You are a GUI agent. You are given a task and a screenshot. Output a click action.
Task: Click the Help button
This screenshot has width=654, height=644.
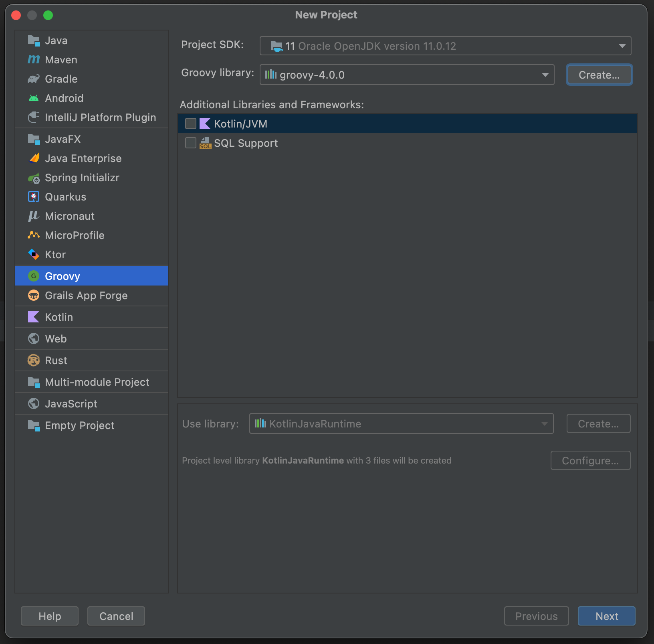[x=50, y=616]
